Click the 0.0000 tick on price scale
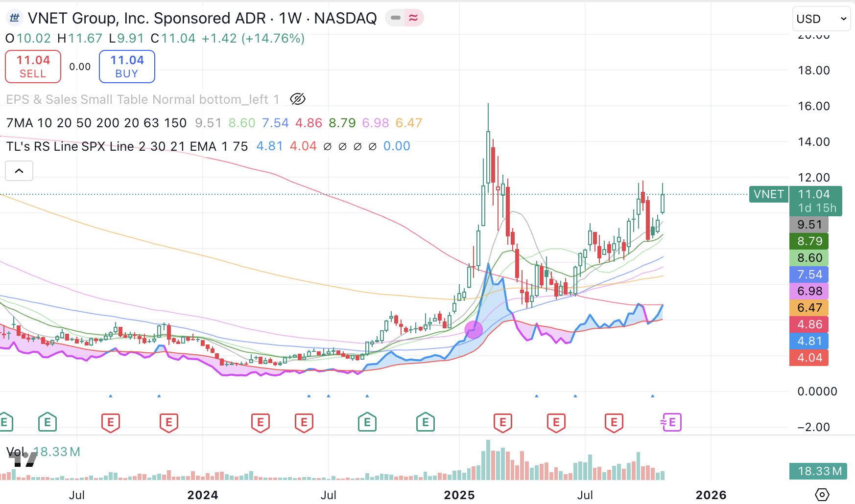The image size is (855, 504). pyautogui.click(x=817, y=391)
